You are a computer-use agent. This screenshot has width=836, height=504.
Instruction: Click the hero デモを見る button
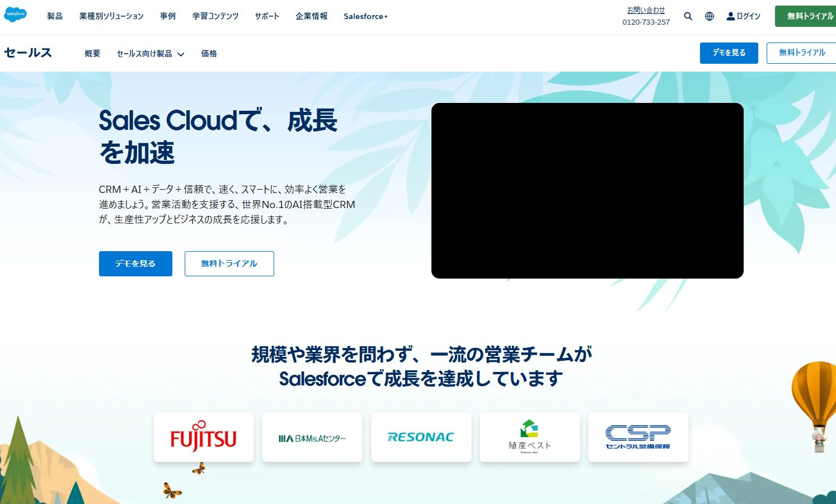pyautogui.click(x=135, y=263)
